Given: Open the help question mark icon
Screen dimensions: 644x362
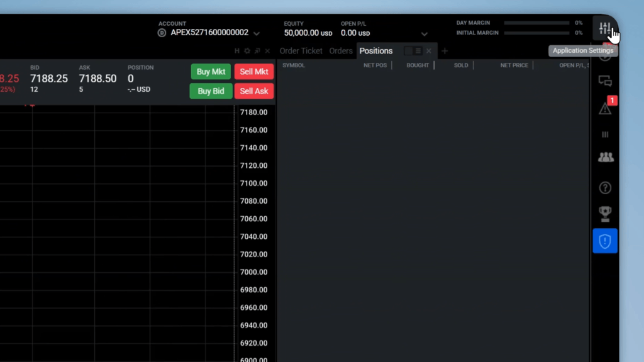Looking at the screenshot, I should point(605,188).
